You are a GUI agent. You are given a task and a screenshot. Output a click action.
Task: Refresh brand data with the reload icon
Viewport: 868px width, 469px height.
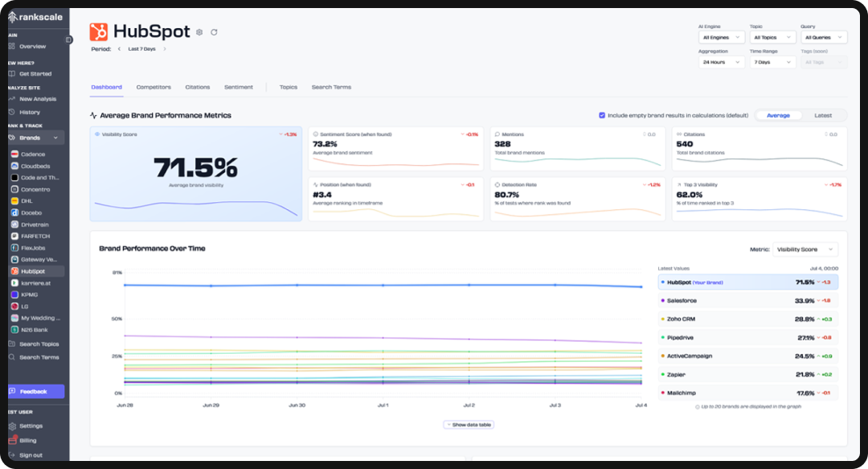tap(215, 31)
